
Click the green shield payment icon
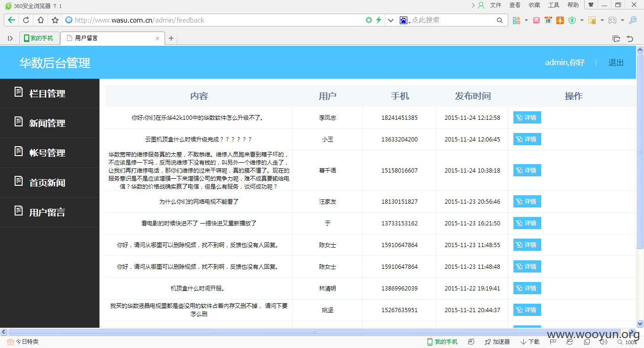(x=572, y=20)
